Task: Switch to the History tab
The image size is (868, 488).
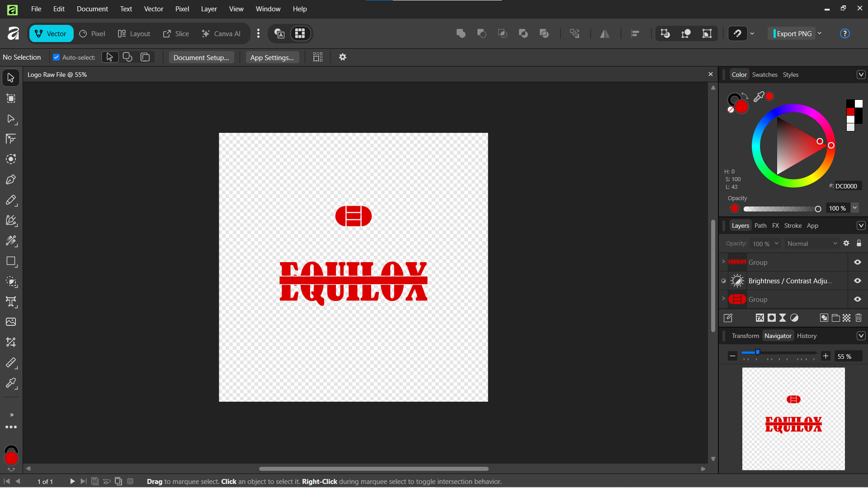Action: [807, 336]
